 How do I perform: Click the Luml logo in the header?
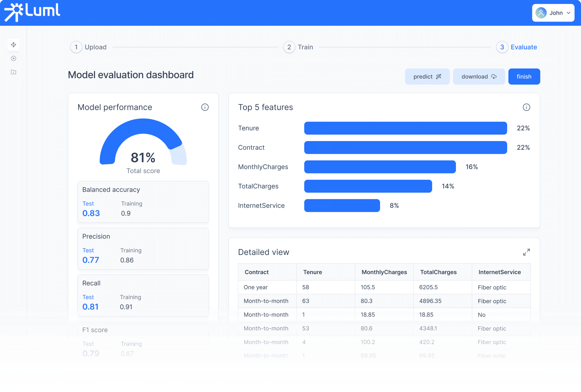point(33,12)
